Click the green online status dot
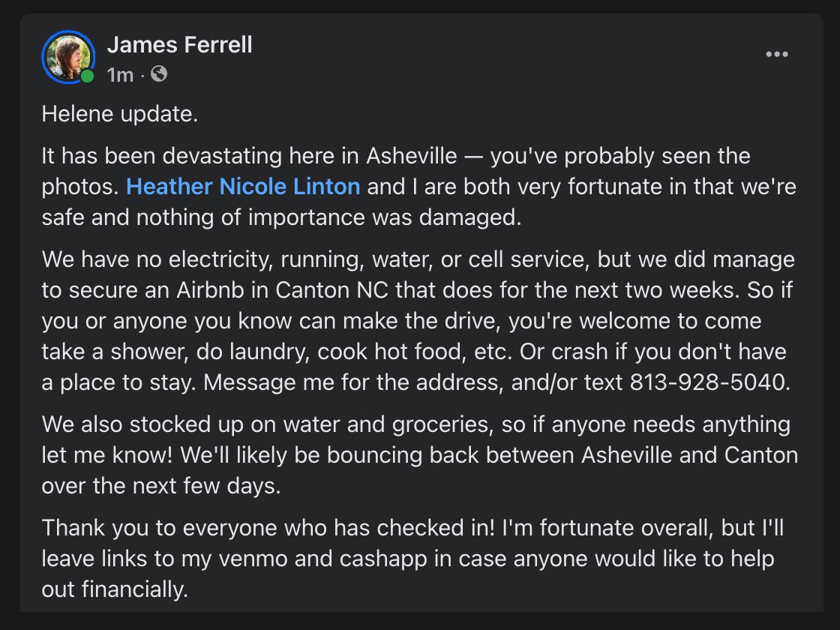The width and height of the screenshot is (840, 630). pyautogui.click(x=87, y=76)
